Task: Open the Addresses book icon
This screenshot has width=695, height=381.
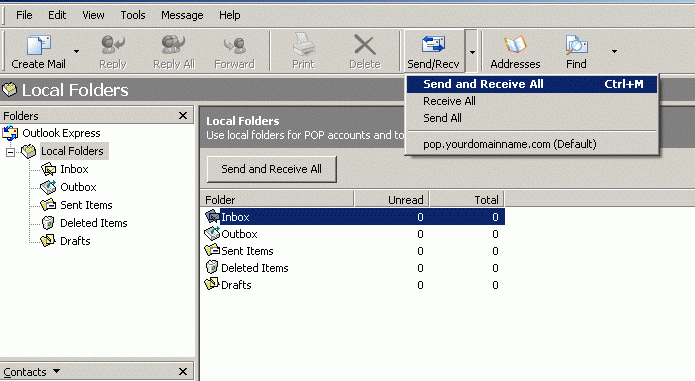Action: click(515, 45)
